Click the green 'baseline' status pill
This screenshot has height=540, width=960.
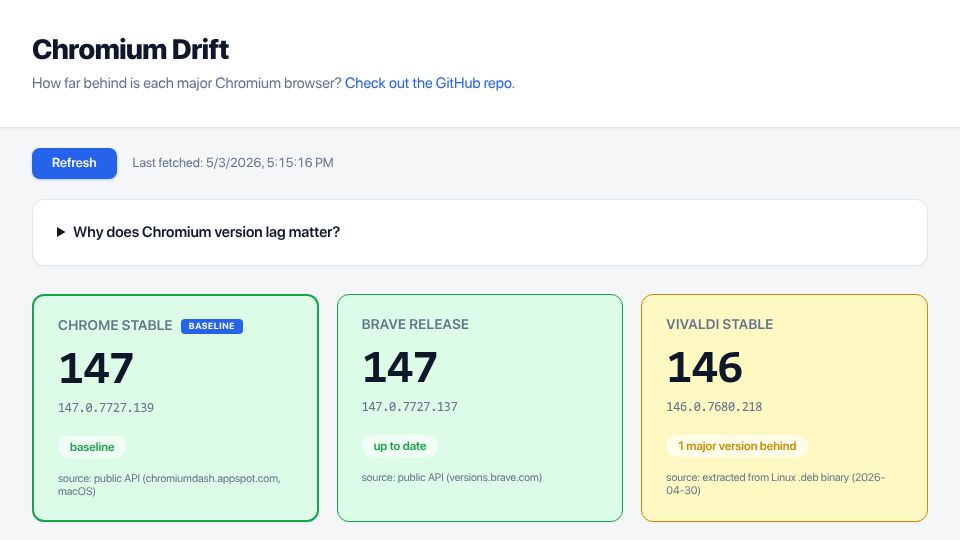(x=92, y=447)
